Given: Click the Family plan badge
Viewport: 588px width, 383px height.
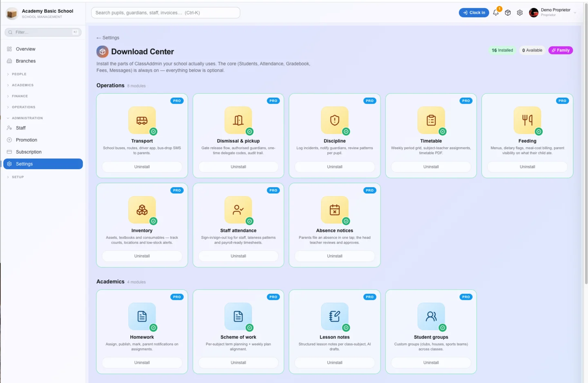Looking at the screenshot, I should 561,50.
